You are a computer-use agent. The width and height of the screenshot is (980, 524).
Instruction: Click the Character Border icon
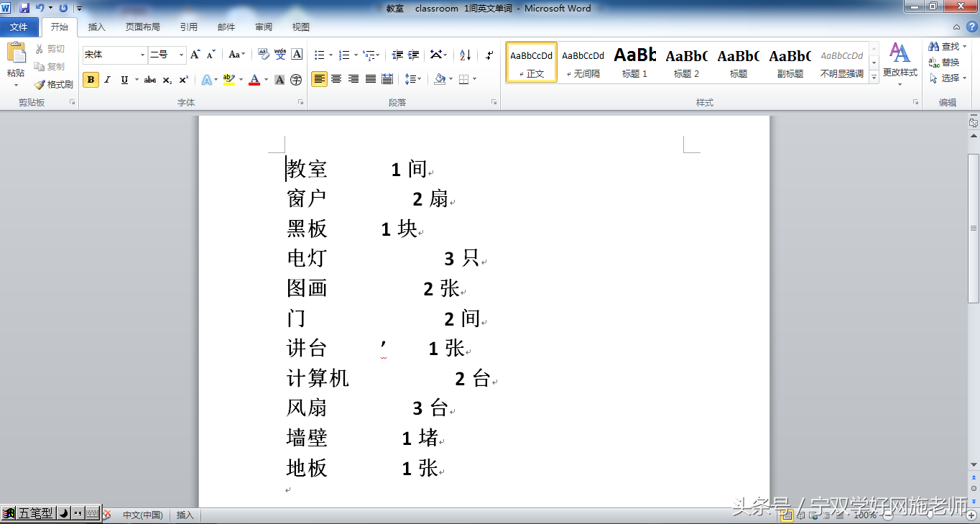(297, 55)
